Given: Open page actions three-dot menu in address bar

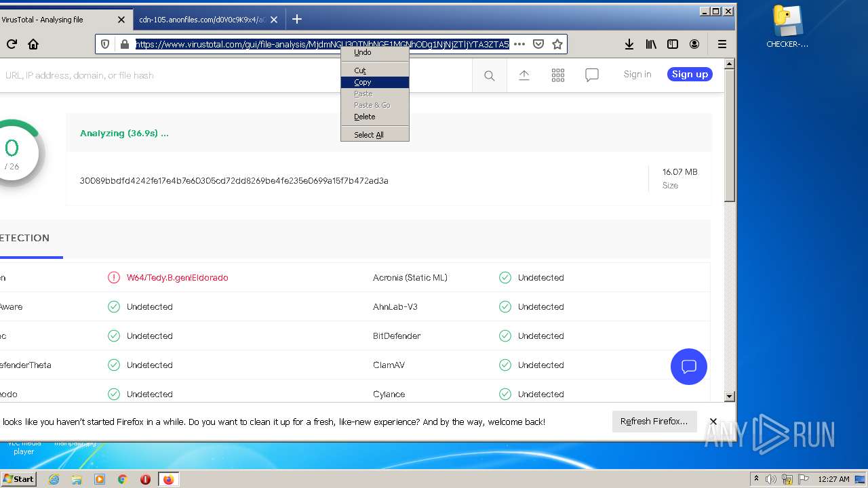Looking at the screenshot, I should click(519, 44).
